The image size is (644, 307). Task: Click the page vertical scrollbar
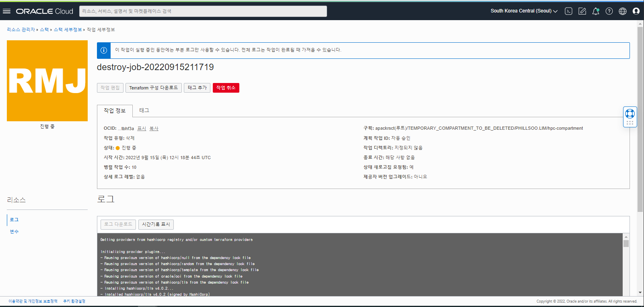(640, 119)
